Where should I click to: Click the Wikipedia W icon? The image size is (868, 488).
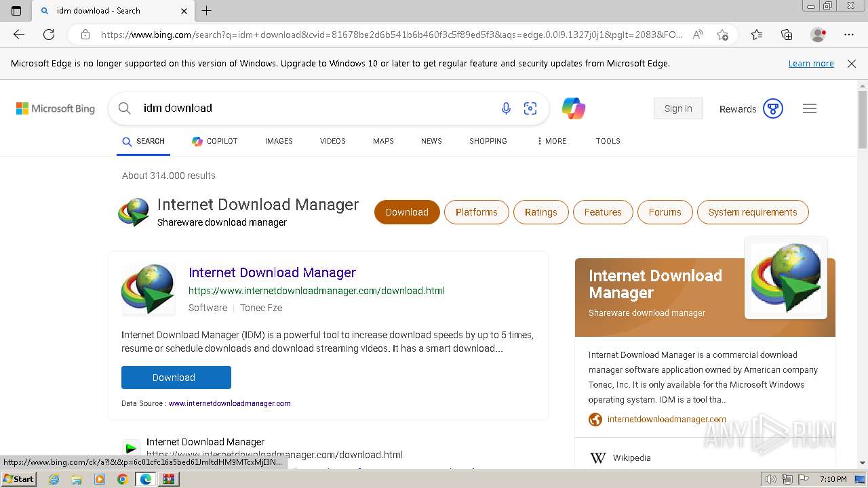[x=597, y=458]
